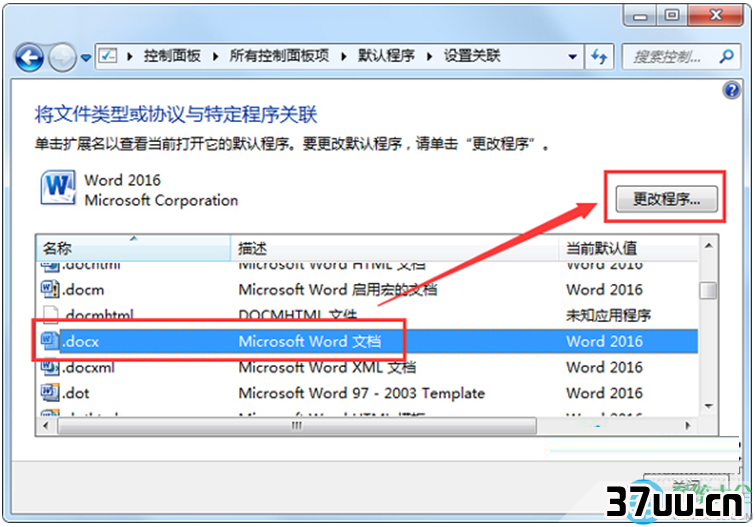The width and height of the screenshot is (755, 527).
Task: Click the list's scroll up arrow
Action: click(708, 246)
